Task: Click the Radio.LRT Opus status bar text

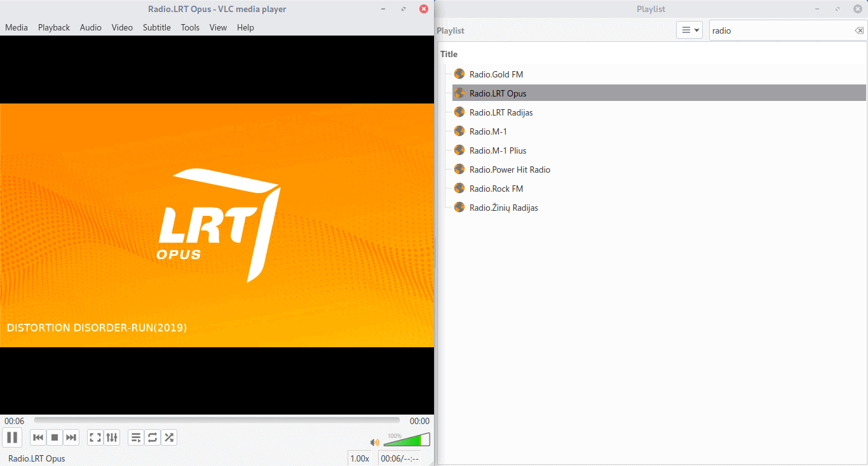Action: (37, 458)
